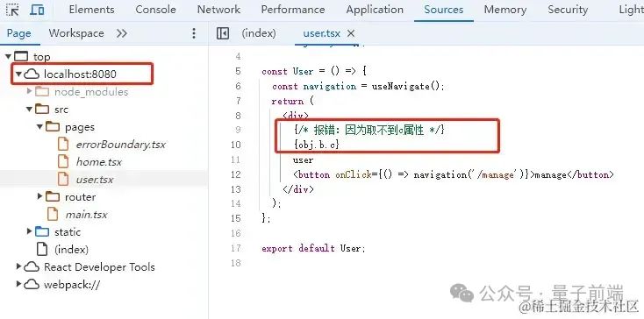Image resolution: width=644 pixels, height=319 pixels.
Task: Open the Workspace navigator tab
Action: (76, 33)
